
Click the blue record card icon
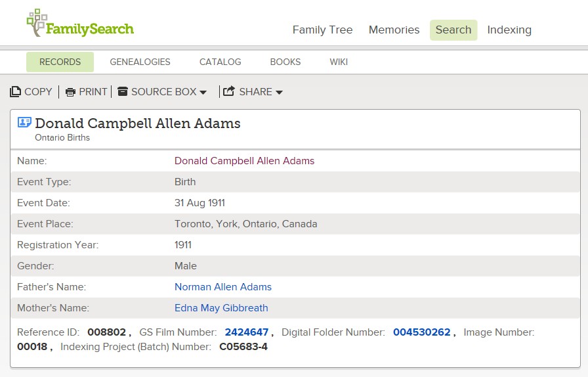(24, 122)
